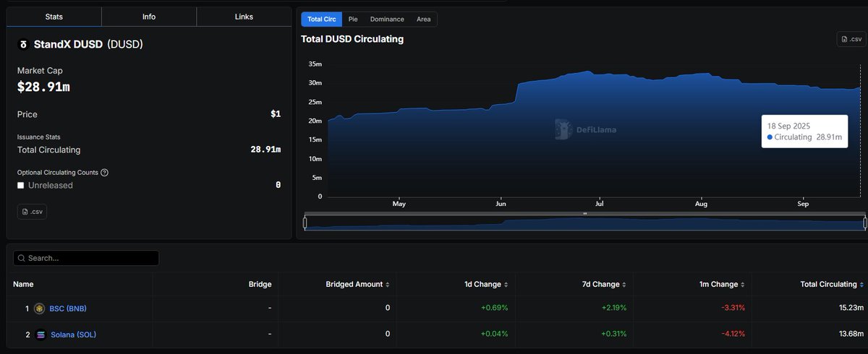The width and height of the screenshot is (868, 354).
Task: Open the BSC (BNB) chain link
Action: coord(68,308)
